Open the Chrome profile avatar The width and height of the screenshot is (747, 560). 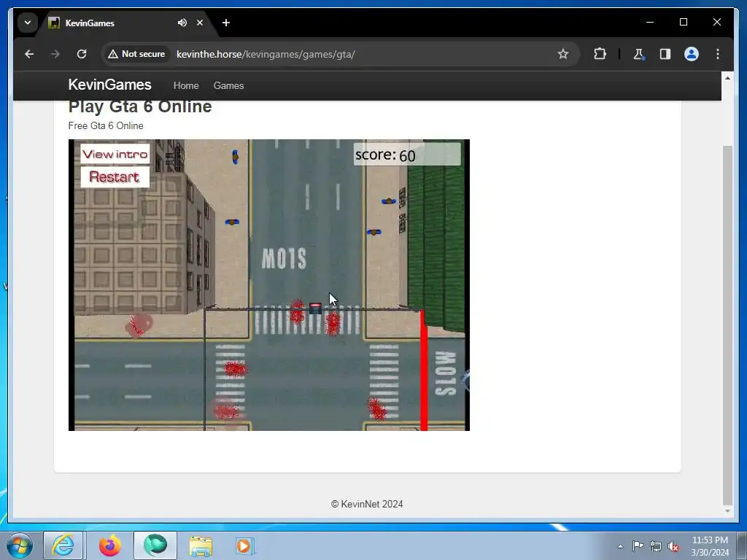click(x=692, y=54)
